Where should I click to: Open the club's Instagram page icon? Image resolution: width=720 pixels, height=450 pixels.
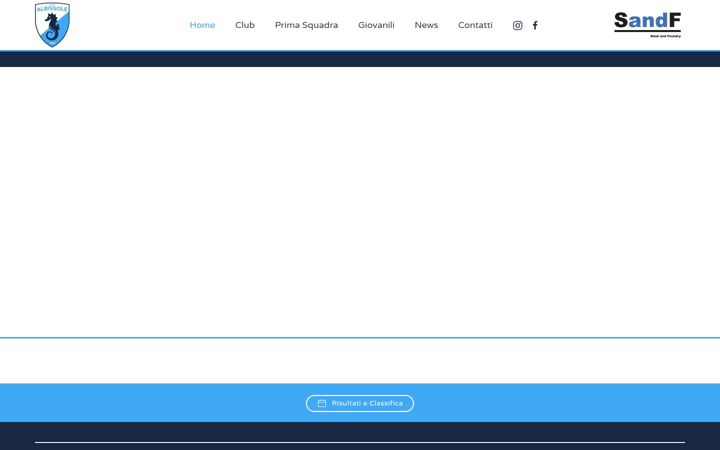(518, 25)
